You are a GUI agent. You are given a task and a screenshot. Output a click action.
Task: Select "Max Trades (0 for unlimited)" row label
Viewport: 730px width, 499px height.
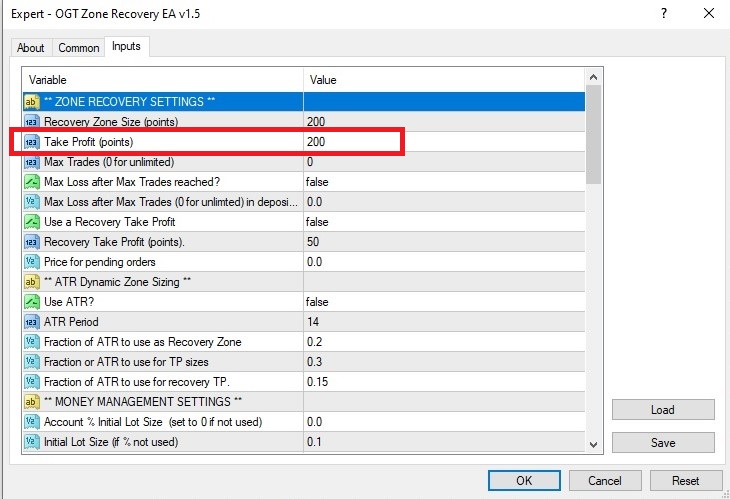coord(109,162)
